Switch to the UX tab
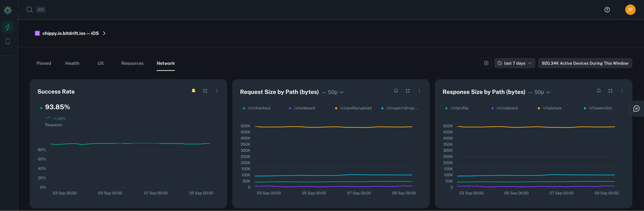This screenshot has height=211, width=644. click(100, 63)
